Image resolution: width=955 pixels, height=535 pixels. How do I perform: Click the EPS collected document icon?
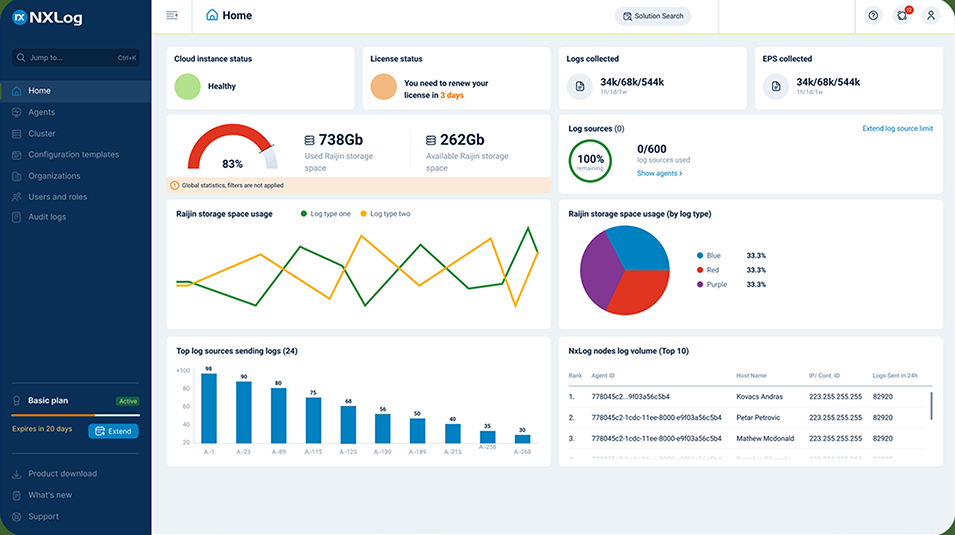coord(775,87)
